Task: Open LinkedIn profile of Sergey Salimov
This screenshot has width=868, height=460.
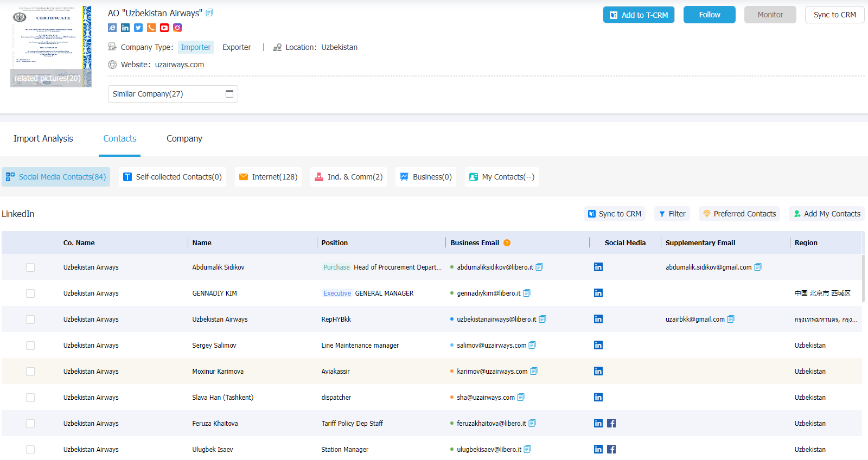Action: coord(598,345)
